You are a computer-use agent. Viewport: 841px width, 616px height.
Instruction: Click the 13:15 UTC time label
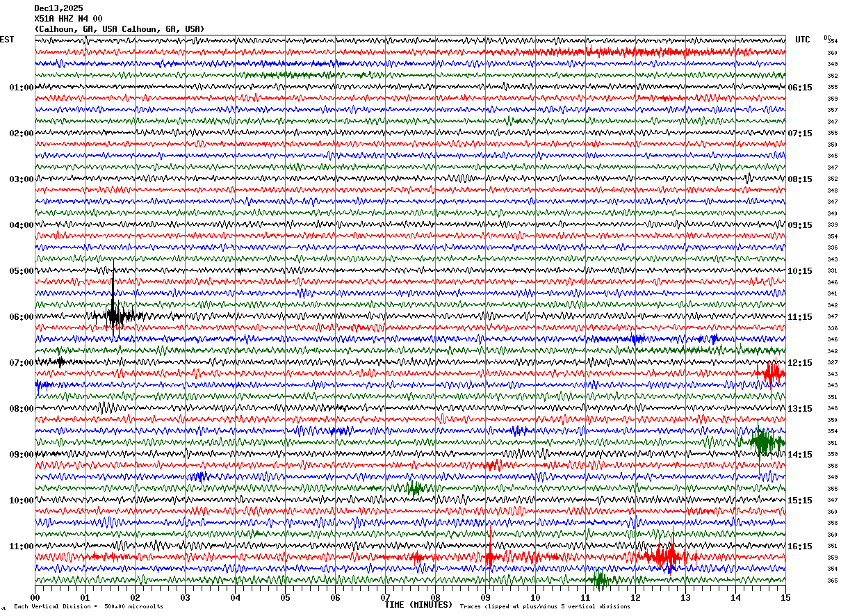pos(800,409)
